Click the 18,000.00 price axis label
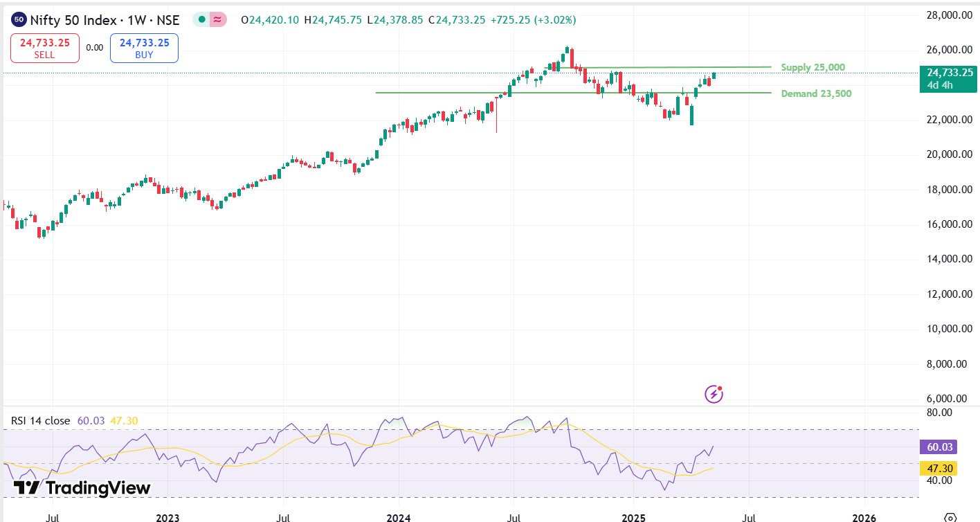The image size is (980, 522). pos(950,190)
